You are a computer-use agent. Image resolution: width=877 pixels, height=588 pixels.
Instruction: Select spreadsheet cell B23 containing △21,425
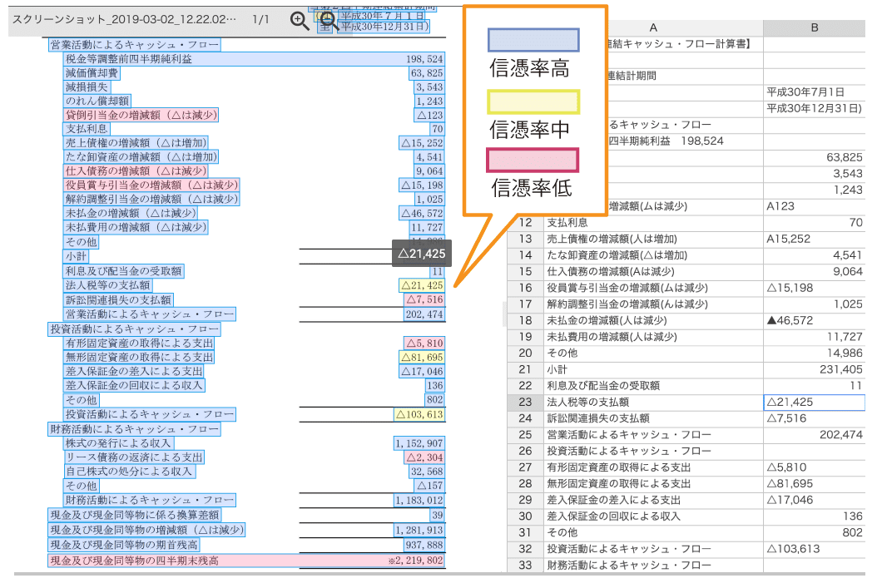coord(815,402)
